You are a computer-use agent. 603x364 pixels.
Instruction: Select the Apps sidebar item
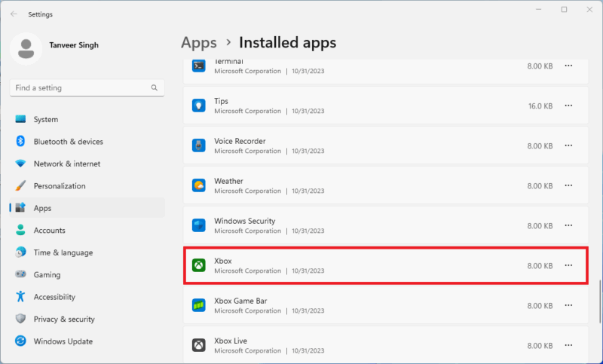click(x=87, y=208)
